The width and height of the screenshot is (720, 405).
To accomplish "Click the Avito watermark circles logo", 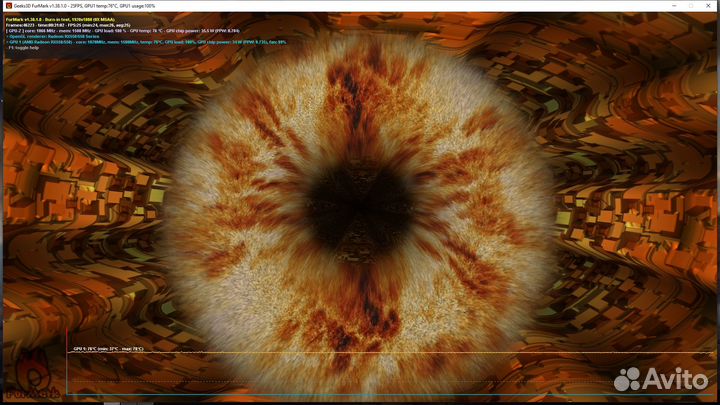I will coord(629,380).
